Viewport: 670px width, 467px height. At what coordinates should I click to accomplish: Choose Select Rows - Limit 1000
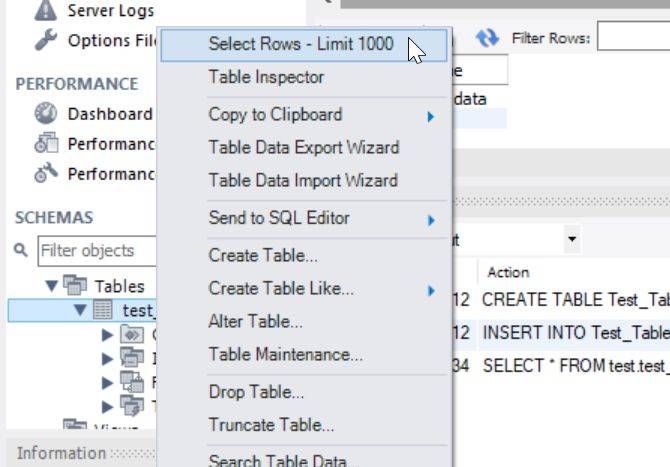point(300,44)
